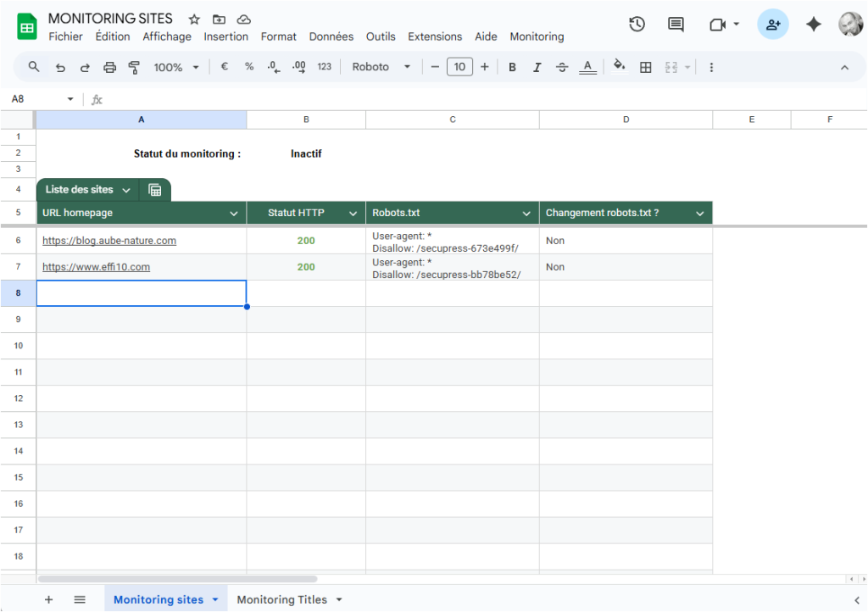Open version history clock icon

pyautogui.click(x=637, y=25)
